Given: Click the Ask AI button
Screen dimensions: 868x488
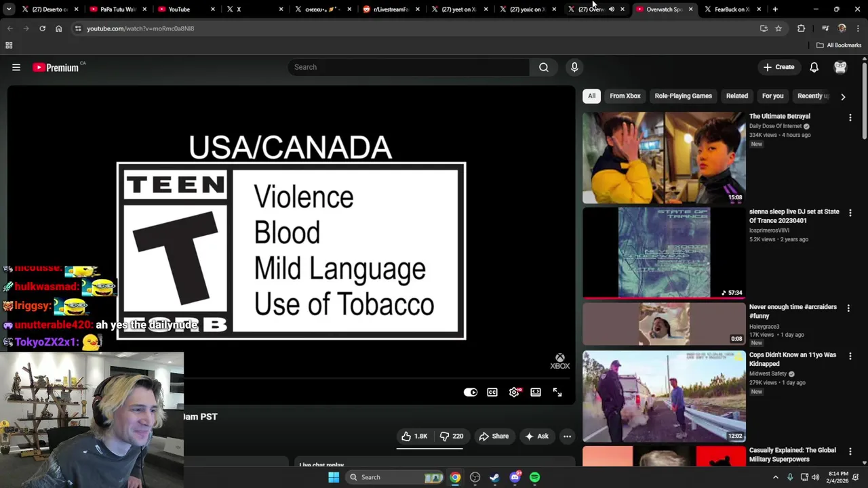Looking at the screenshot, I should pos(536,436).
